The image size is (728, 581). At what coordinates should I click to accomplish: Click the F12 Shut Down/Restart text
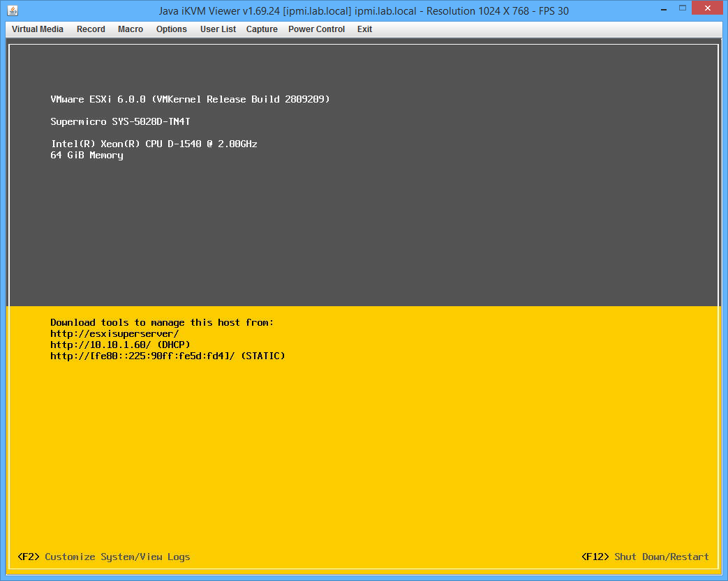pos(646,557)
